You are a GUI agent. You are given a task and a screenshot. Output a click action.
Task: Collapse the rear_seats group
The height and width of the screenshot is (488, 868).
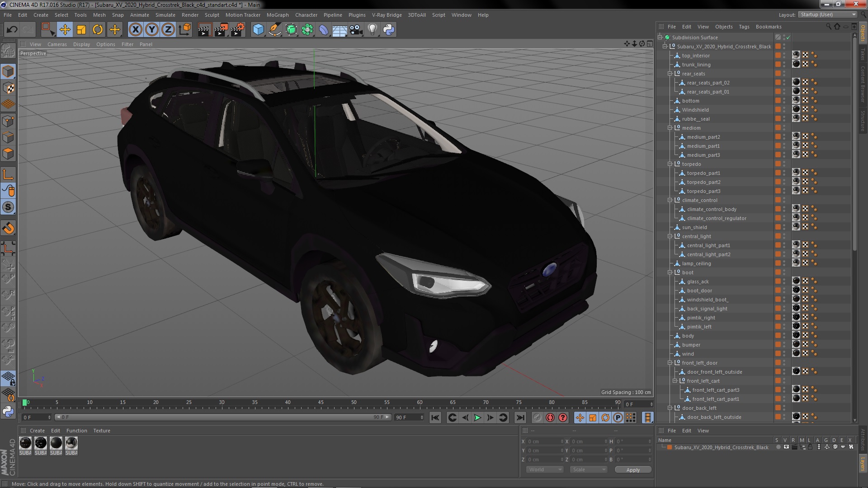point(670,74)
